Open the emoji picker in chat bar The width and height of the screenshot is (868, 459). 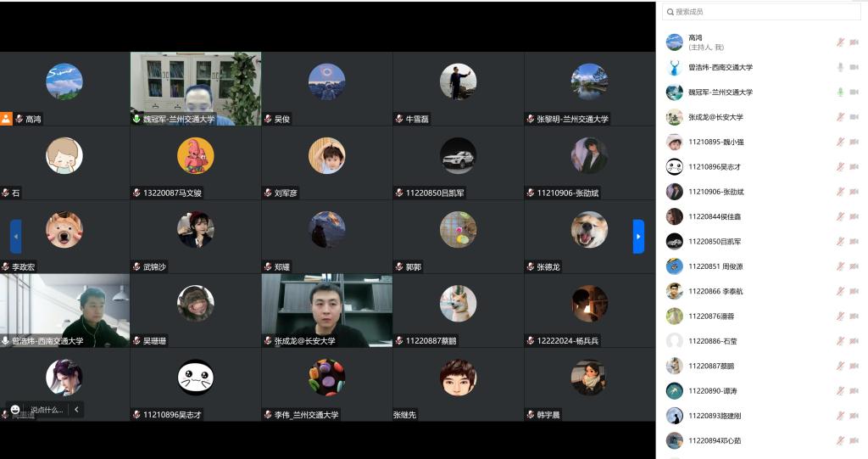pyautogui.click(x=15, y=409)
